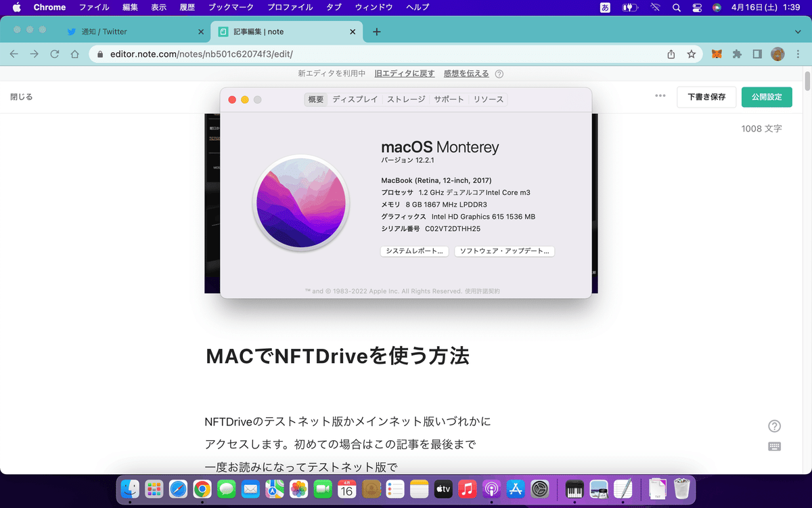
Task: Select the ストレージ tab in About This Mac
Action: 406,100
